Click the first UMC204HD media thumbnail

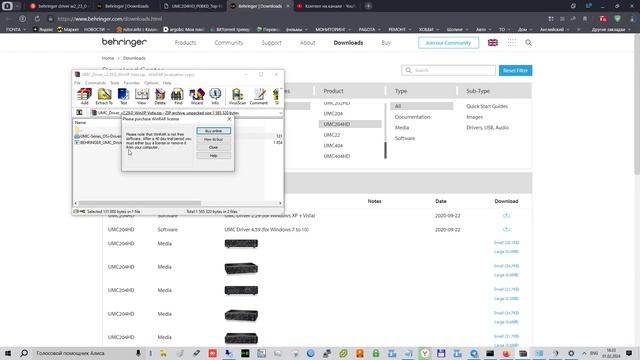241,244
